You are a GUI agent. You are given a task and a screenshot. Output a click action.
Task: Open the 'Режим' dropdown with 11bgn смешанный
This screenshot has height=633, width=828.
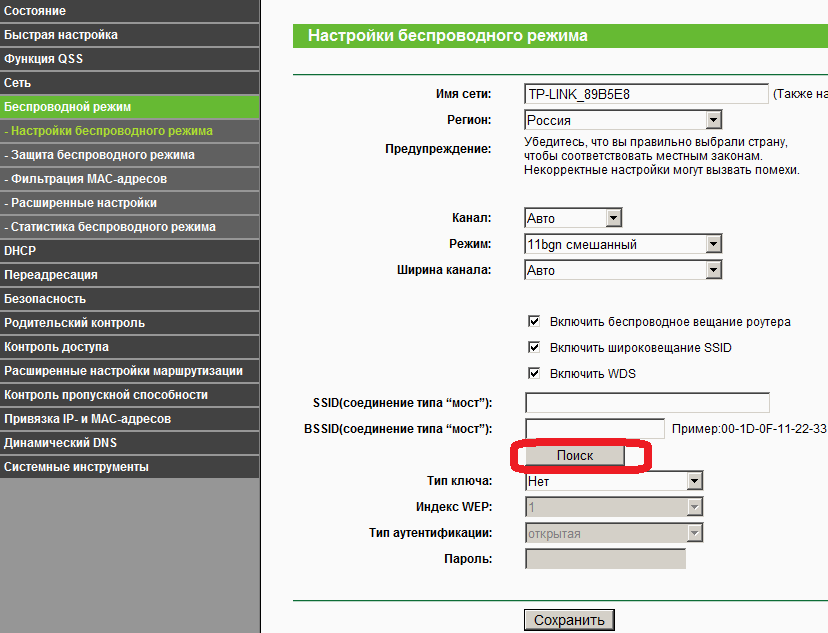point(622,244)
